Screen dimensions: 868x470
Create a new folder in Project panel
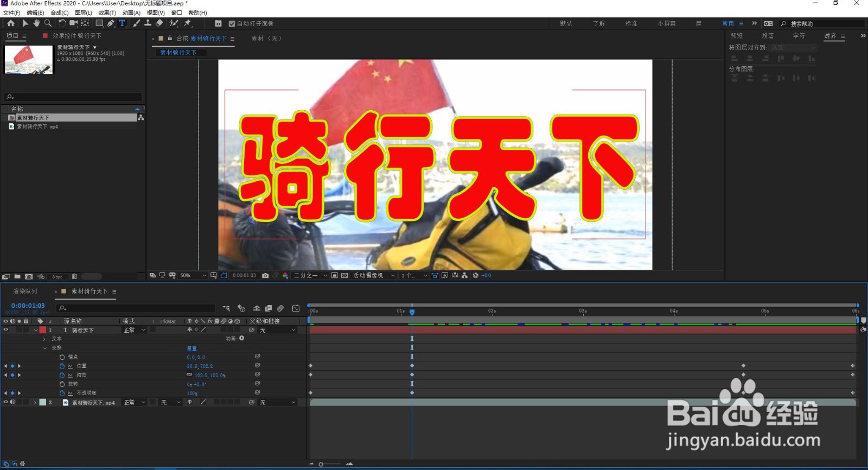coord(17,277)
